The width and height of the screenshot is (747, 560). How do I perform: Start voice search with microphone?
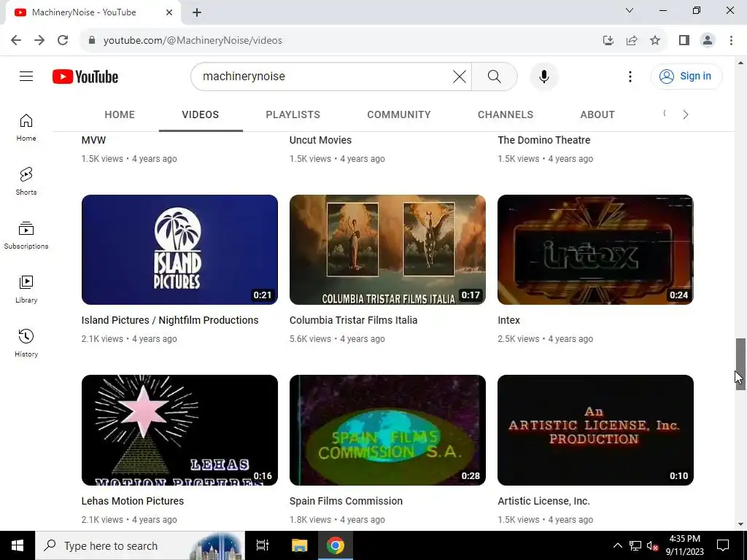[543, 76]
